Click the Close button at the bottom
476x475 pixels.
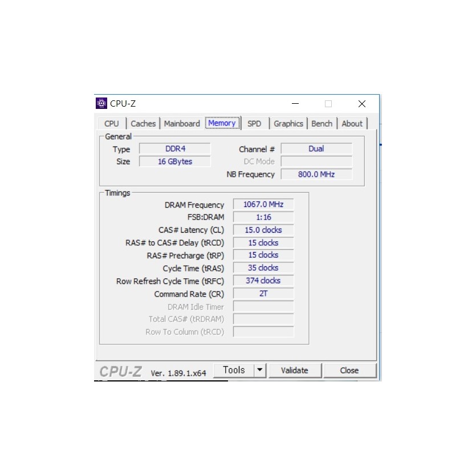tap(349, 370)
